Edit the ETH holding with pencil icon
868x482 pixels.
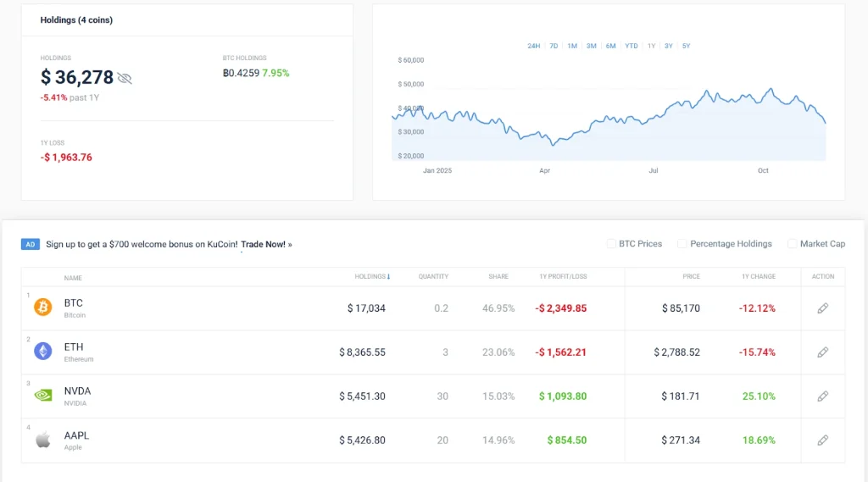click(x=822, y=352)
